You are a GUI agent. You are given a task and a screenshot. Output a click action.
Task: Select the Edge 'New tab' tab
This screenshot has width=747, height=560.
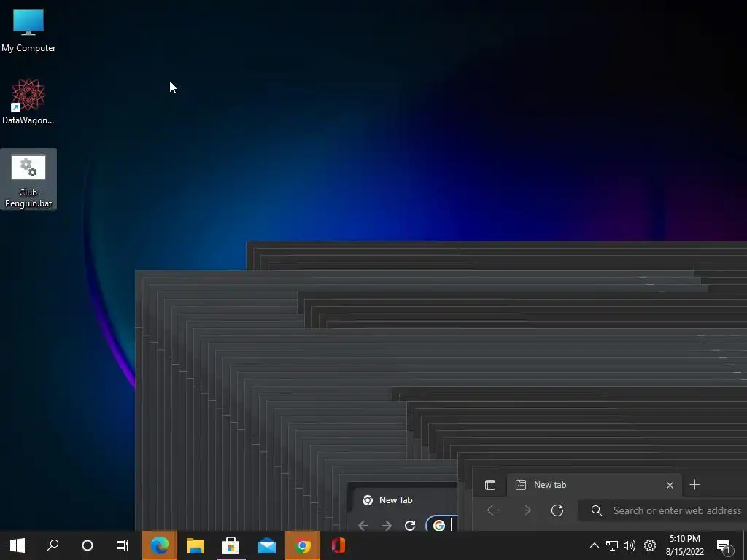[x=595, y=485]
